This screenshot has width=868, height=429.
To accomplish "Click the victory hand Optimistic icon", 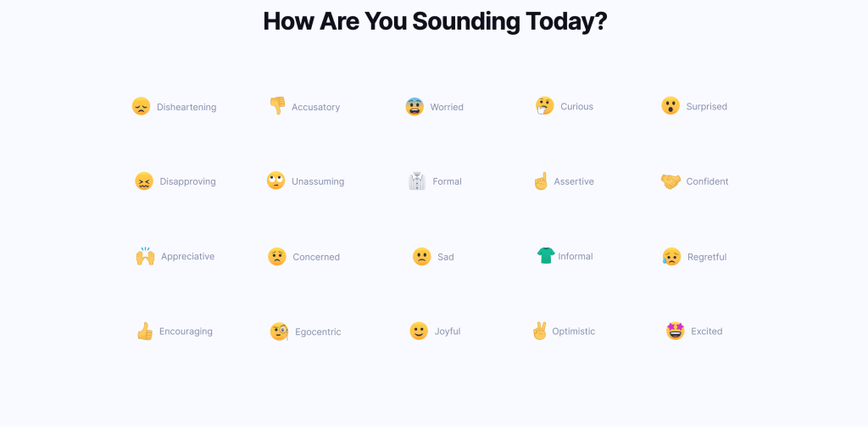I will (x=539, y=331).
